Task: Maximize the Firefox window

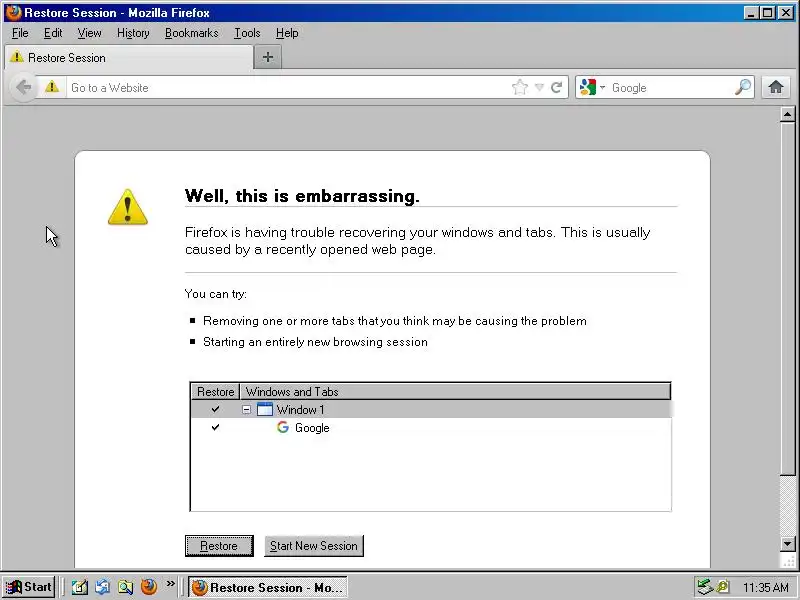Action: [767, 13]
